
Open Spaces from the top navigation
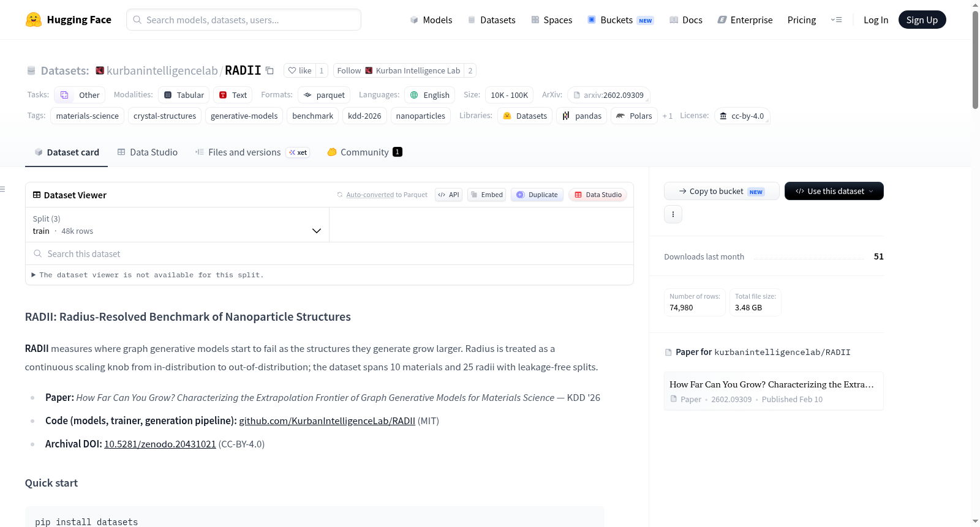coord(551,20)
